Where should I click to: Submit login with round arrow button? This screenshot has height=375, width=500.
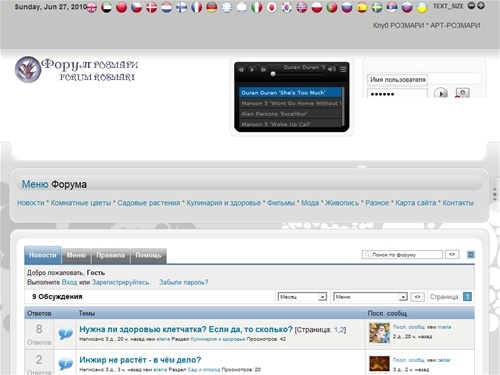(x=441, y=93)
